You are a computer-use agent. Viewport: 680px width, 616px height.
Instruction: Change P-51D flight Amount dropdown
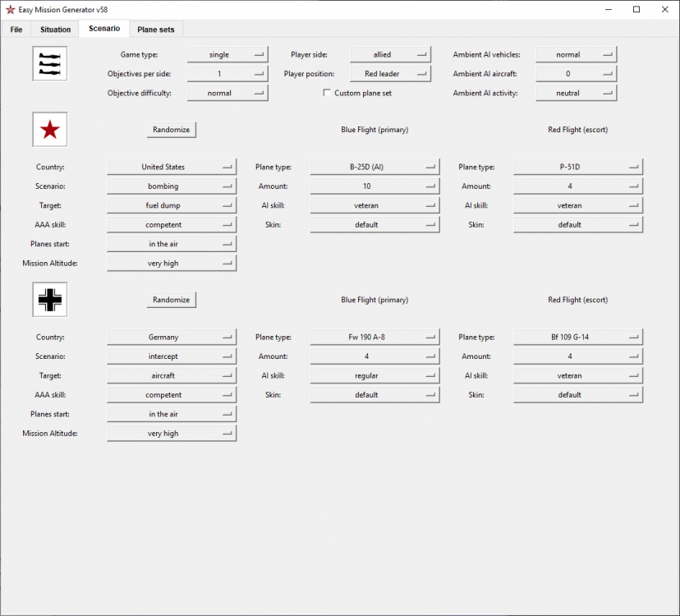click(578, 186)
